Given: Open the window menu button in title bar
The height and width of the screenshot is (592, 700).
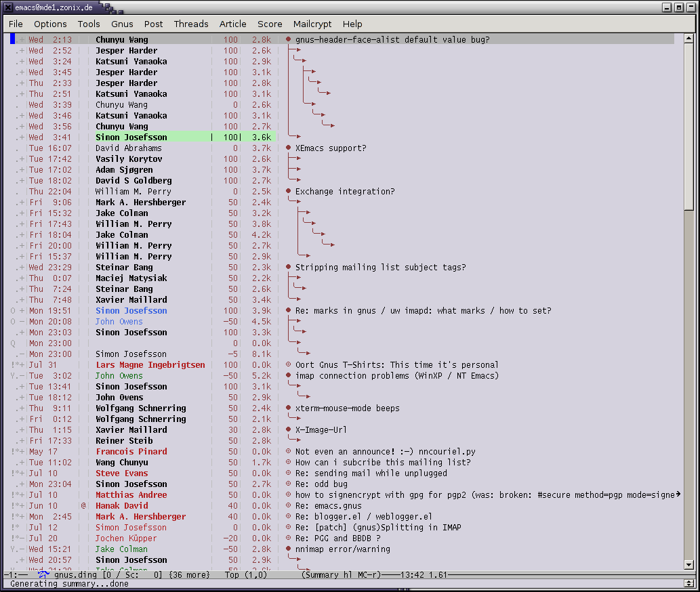Looking at the screenshot, I should [8, 7].
